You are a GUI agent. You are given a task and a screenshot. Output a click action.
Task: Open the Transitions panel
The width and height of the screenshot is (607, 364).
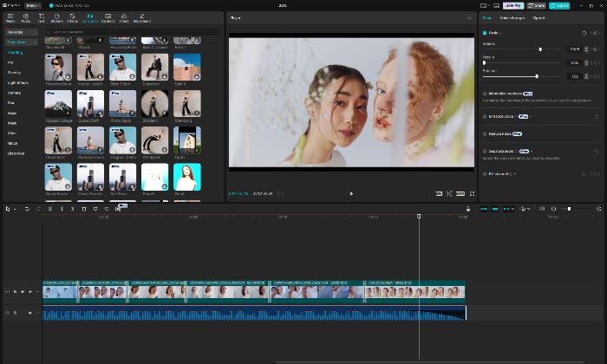click(x=90, y=18)
